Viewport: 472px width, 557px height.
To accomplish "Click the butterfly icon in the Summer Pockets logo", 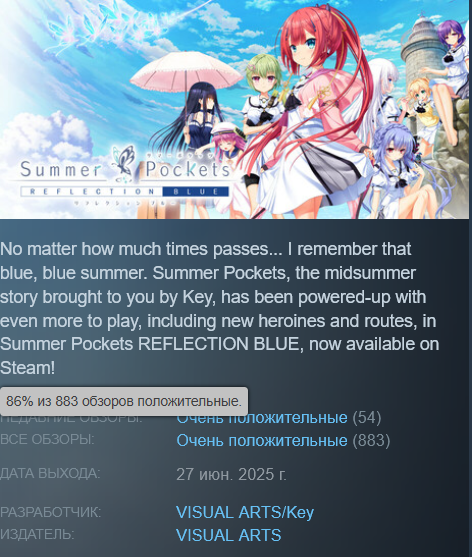I will pyautogui.click(x=123, y=162).
